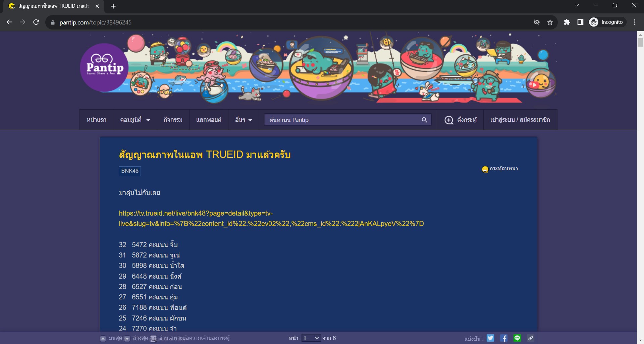Image resolution: width=644 pixels, height=344 pixels.
Task: Click the vertical scrollbar thumb
Action: click(640, 42)
